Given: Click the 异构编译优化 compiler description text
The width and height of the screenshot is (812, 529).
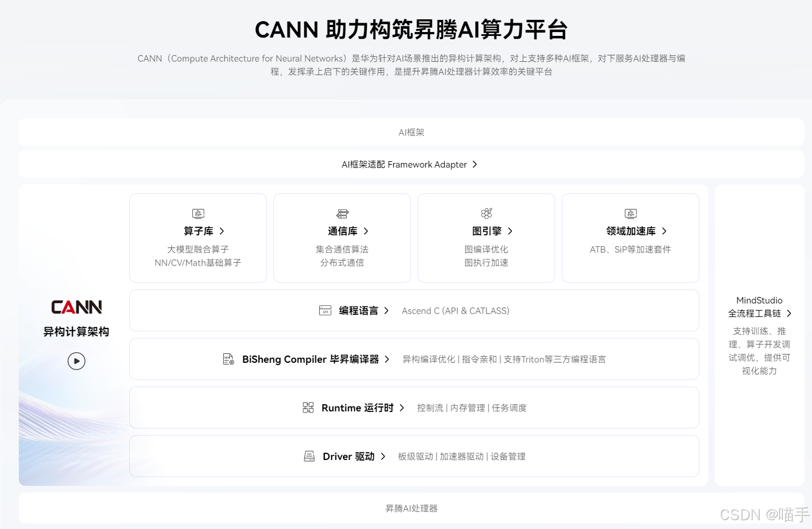Looking at the screenshot, I should 504,359.
